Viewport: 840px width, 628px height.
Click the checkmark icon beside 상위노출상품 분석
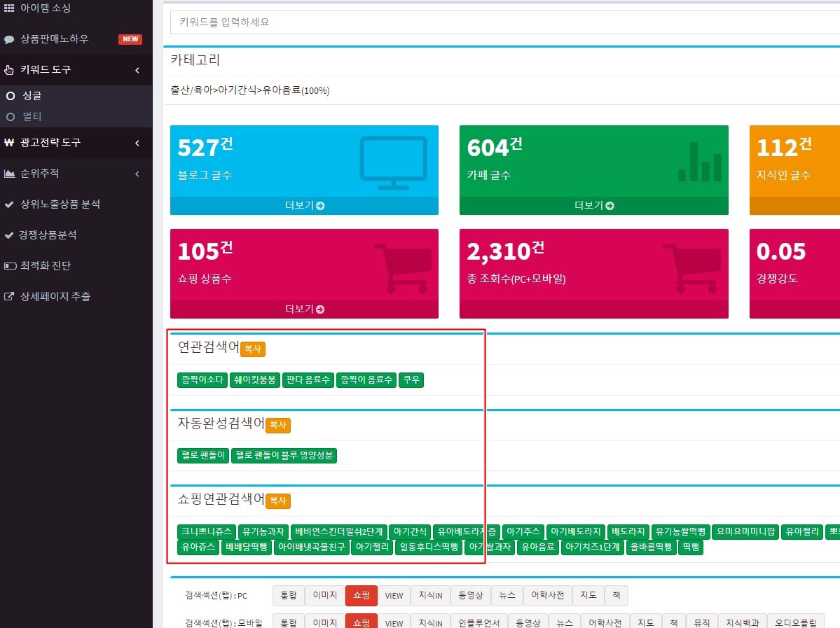9,204
